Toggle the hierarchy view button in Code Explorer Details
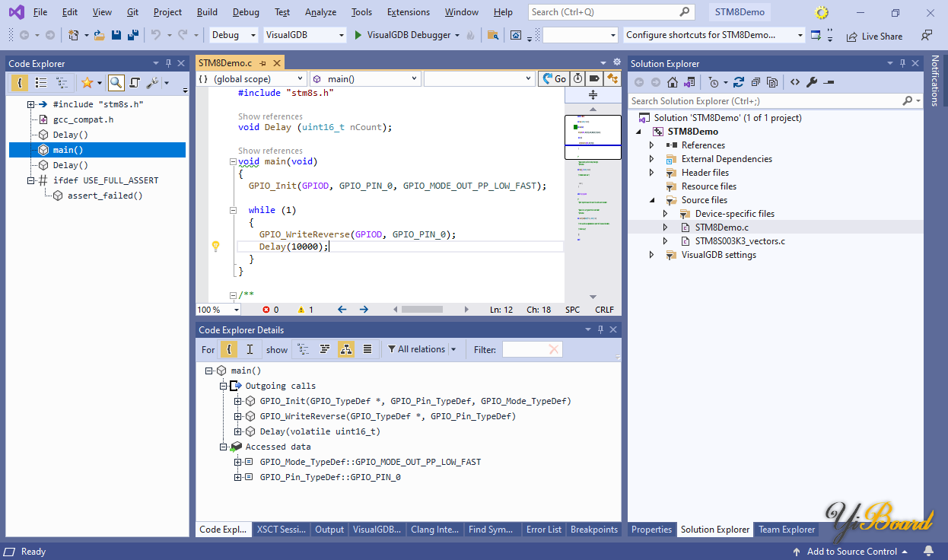Viewport: 948px width, 560px height. pyautogui.click(x=345, y=349)
